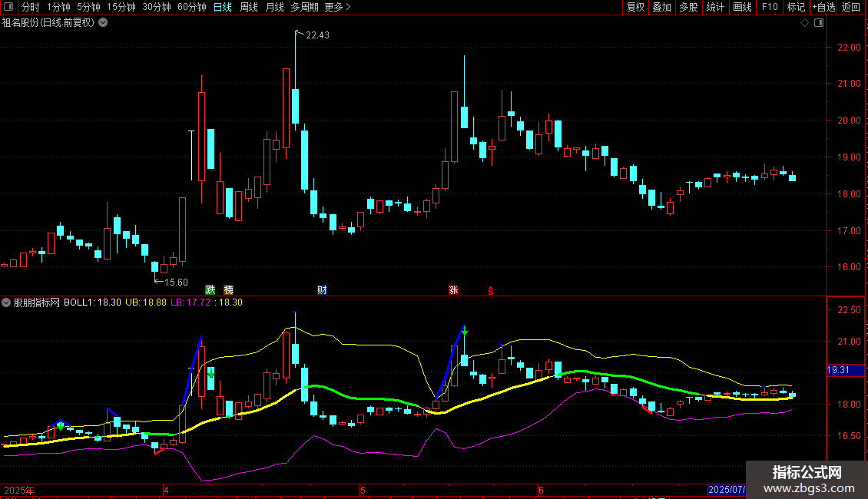Select the 5分钟 period tab
This screenshot has width=868, height=499.
(x=88, y=7)
